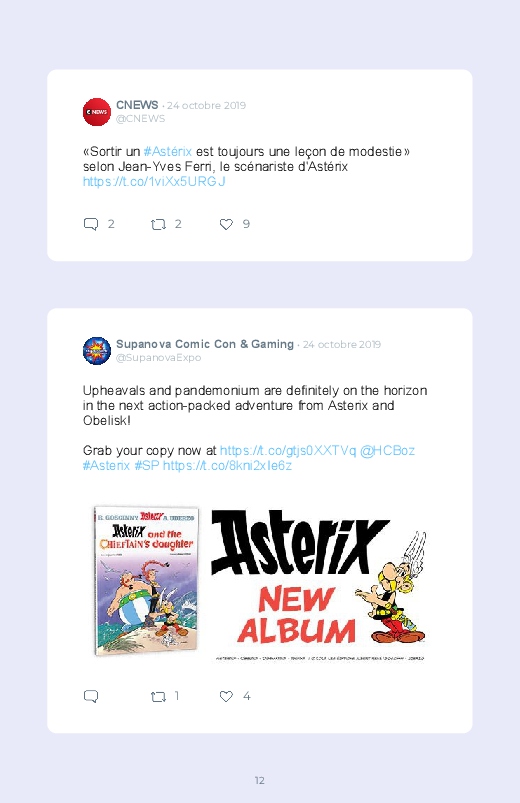Viewport: 520px width, 803px height.
Task: Open the Chieftain's Daughter album cover image
Action: tap(147, 581)
